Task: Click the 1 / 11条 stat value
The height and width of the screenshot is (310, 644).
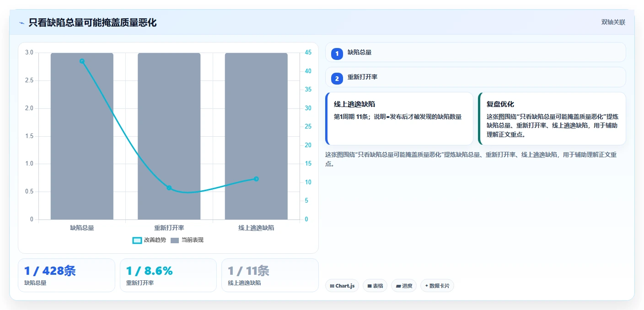Action: tap(248, 271)
